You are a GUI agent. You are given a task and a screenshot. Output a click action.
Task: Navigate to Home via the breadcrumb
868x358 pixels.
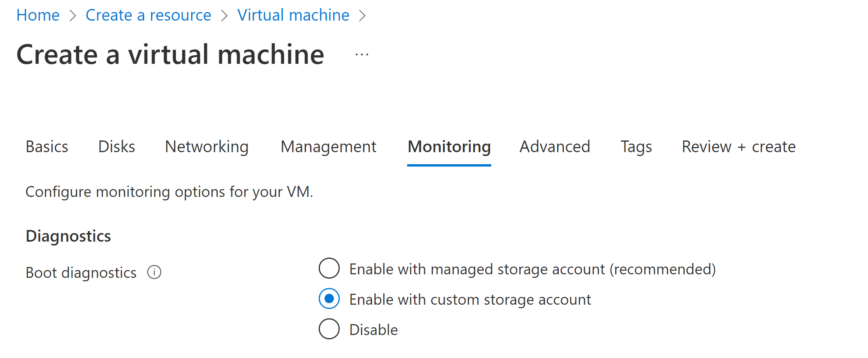[x=38, y=16]
